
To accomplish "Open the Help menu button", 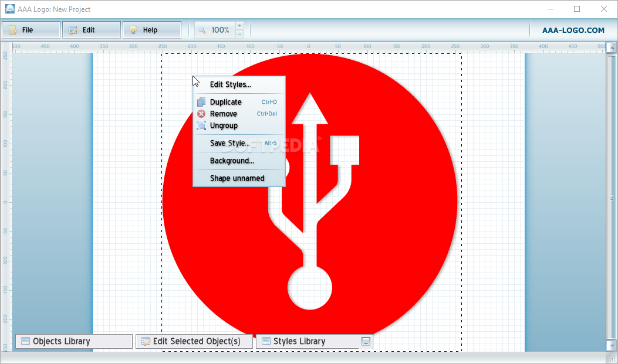I will point(152,30).
